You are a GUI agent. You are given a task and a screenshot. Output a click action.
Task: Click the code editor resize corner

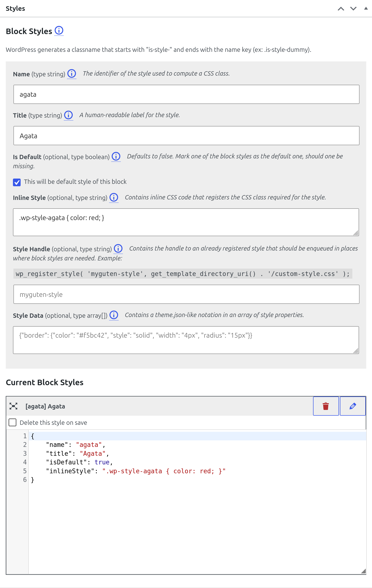363,571
